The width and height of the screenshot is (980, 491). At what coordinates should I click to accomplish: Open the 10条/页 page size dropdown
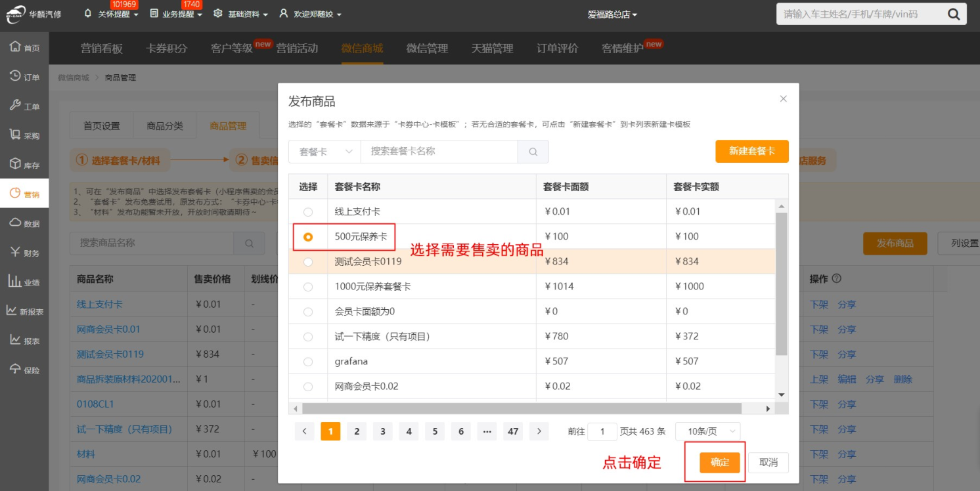707,431
